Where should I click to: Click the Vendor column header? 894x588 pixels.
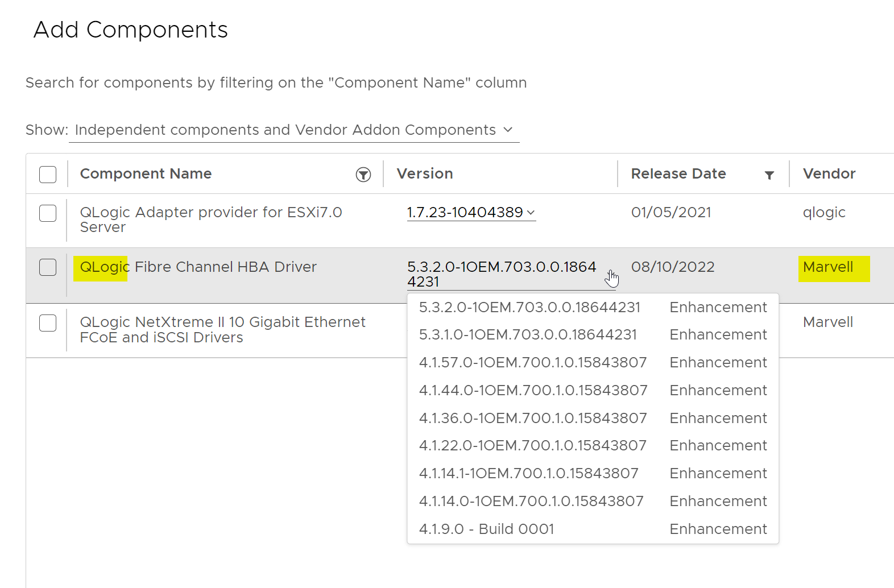tap(829, 174)
